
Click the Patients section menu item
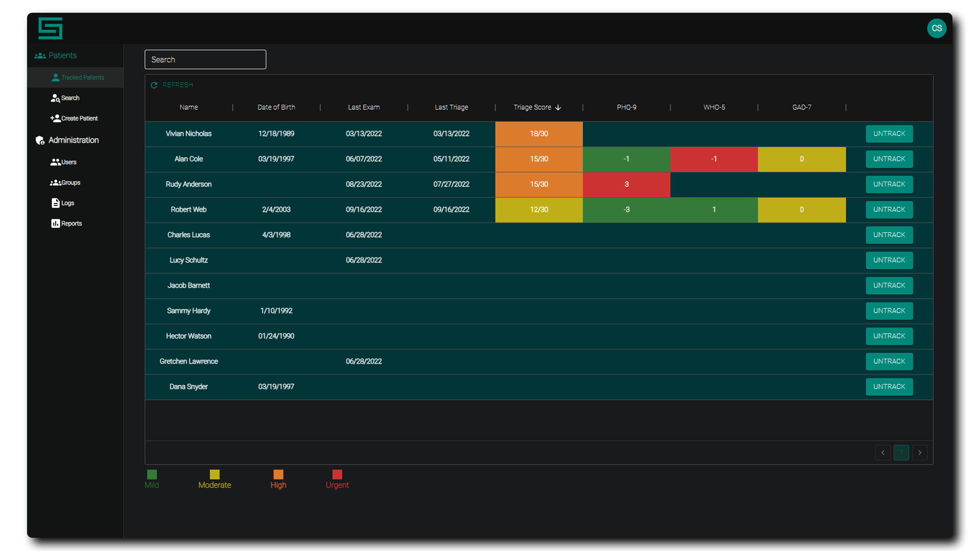coord(62,55)
